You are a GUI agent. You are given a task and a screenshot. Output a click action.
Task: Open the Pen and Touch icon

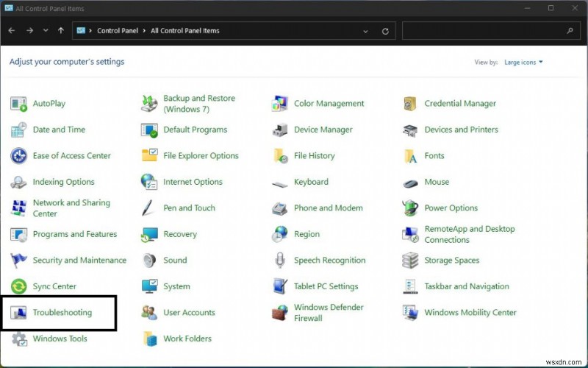[148, 208]
